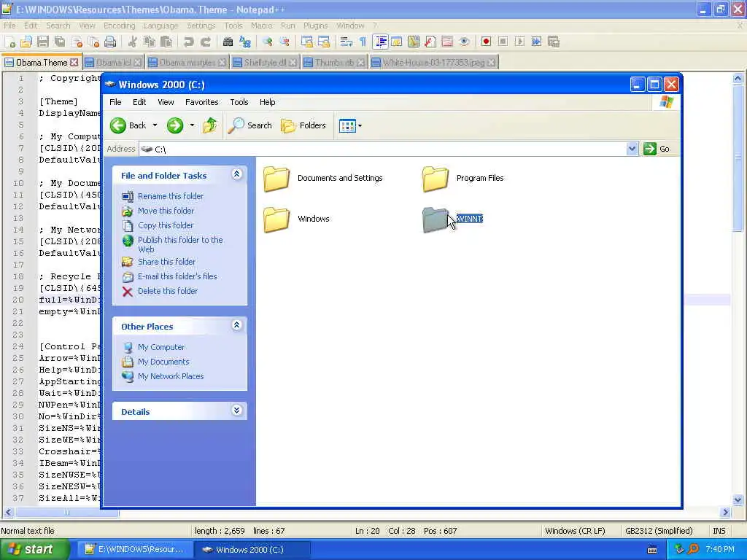Image resolution: width=747 pixels, height=560 pixels.
Task: Toggle INS insert mode in status bar
Action: point(719,531)
